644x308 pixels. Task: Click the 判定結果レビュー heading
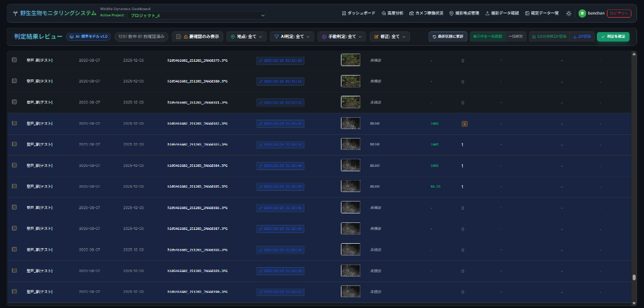38,37
